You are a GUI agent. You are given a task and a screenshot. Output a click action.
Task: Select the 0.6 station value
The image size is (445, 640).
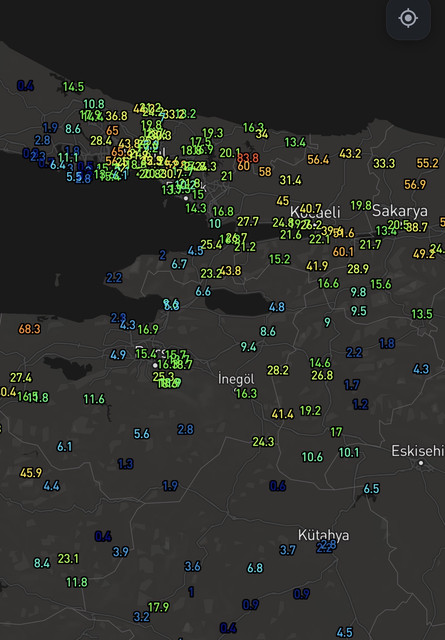point(278,486)
